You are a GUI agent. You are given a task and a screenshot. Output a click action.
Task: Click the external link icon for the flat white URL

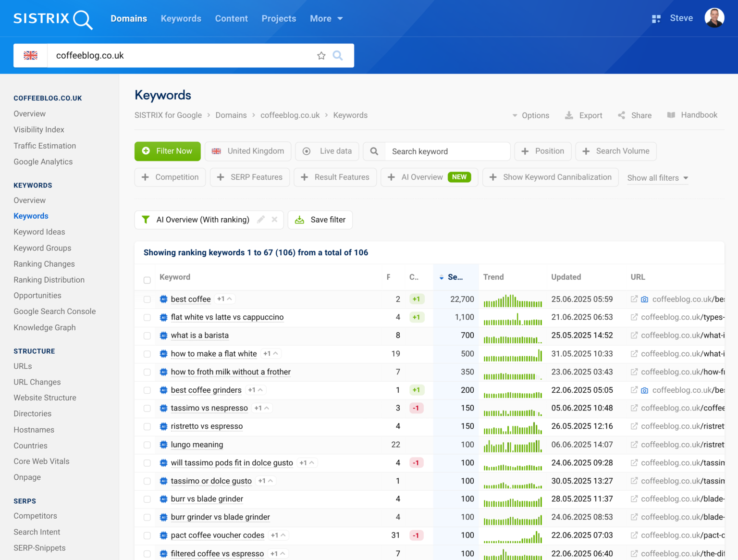pyautogui.click(x=634, y=317)
